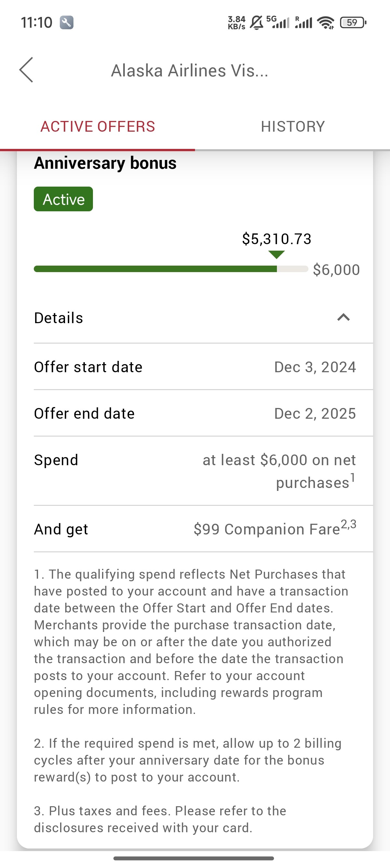Tap the Offer start date row
The height and width of the screenshot is (868, 390).
(x=195, y=367)
